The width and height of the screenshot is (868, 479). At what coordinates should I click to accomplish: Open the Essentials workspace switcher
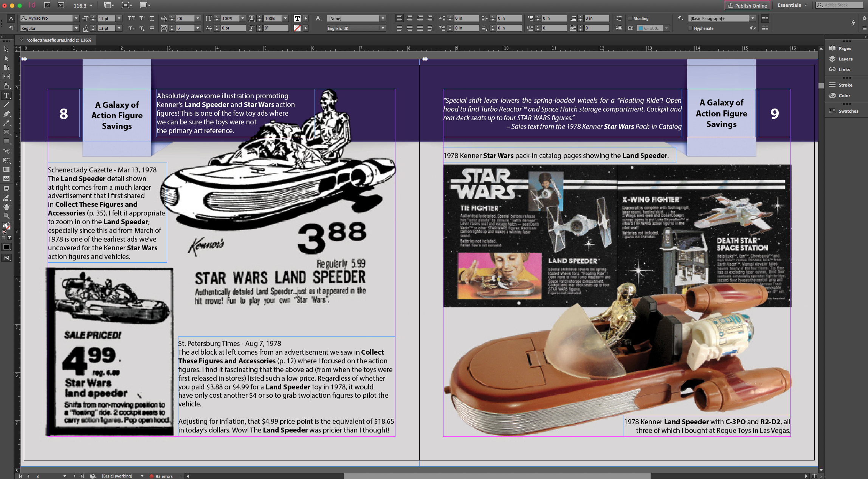792,5
